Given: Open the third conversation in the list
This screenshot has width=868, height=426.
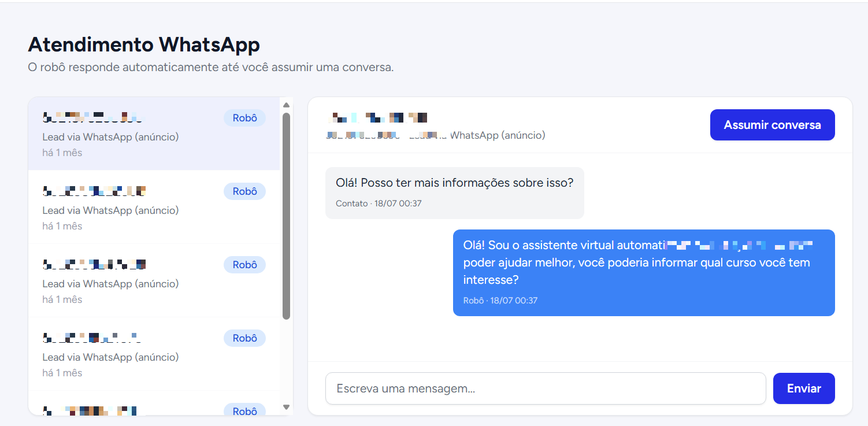Looking at the screenshot, I should click(154, 280).
